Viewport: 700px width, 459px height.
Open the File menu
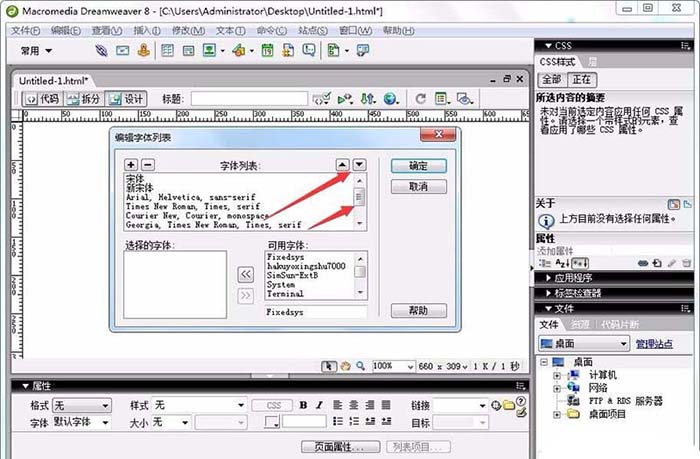(25, 30)
